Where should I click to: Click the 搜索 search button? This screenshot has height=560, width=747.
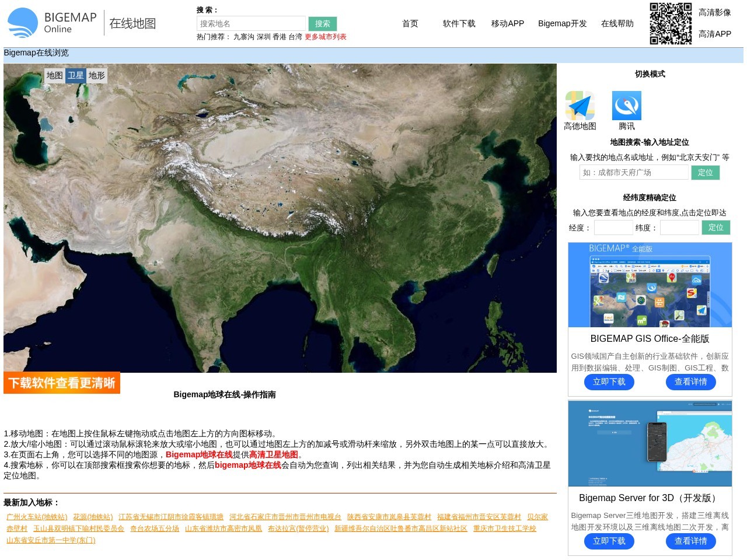click(323, 23)
